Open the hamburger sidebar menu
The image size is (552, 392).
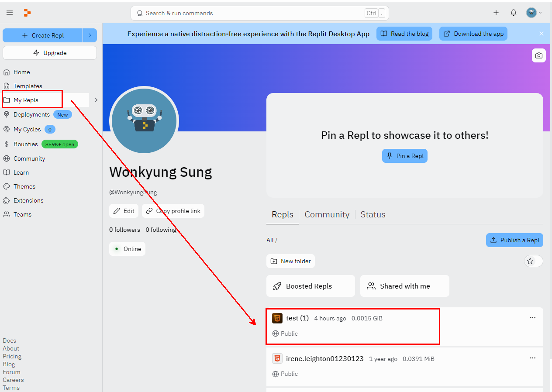[x=10, y=13]
